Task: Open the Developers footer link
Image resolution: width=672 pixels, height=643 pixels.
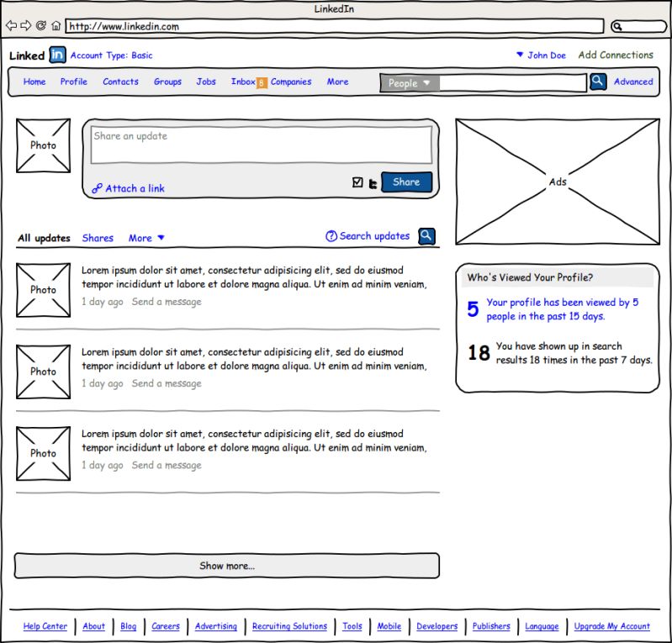Action: pyautogui.click(x=437, y=626)
